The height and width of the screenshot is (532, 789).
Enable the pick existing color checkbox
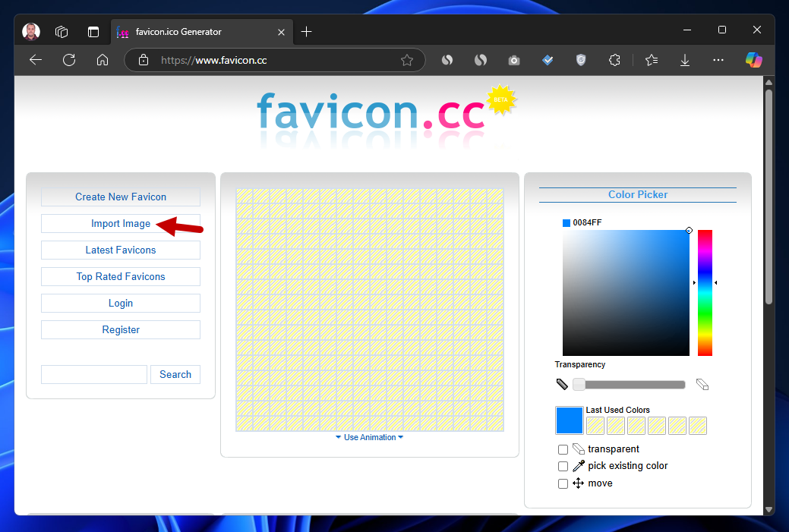pos(563,467)
